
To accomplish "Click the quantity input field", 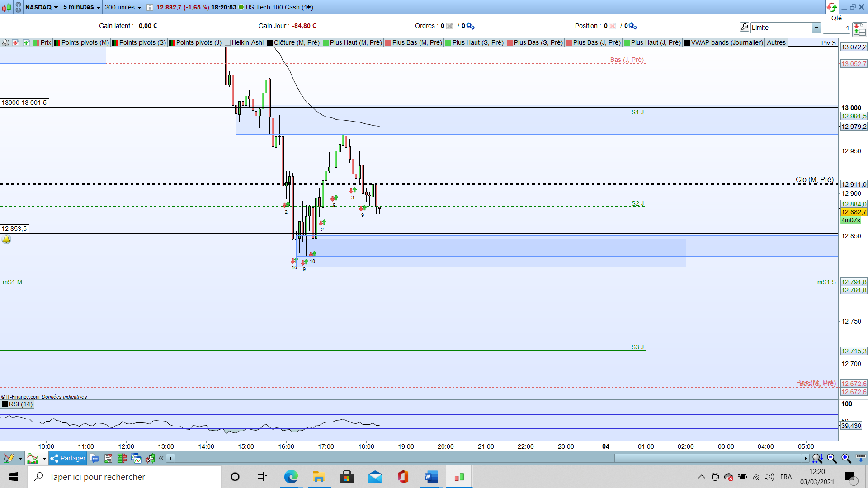I will pos(836,28).
